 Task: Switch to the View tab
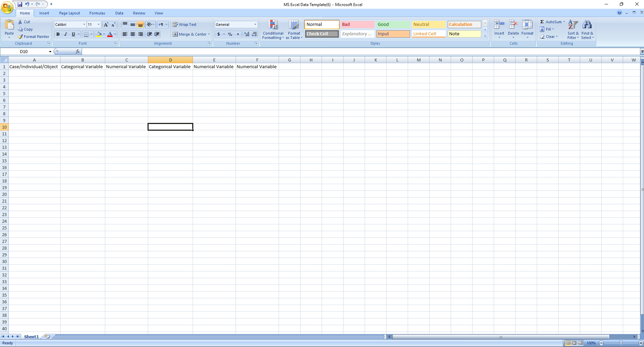(159, 13)
